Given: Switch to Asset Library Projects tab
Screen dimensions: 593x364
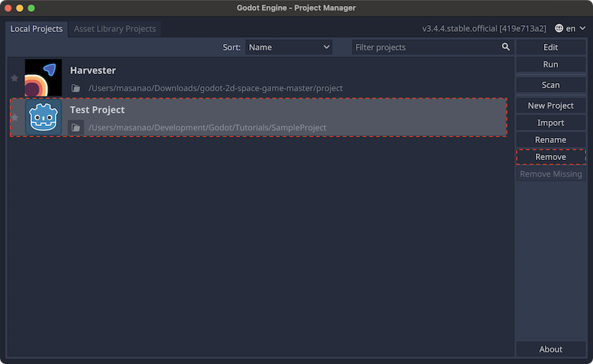Looking at the screenshot, I should coord(115,29).
